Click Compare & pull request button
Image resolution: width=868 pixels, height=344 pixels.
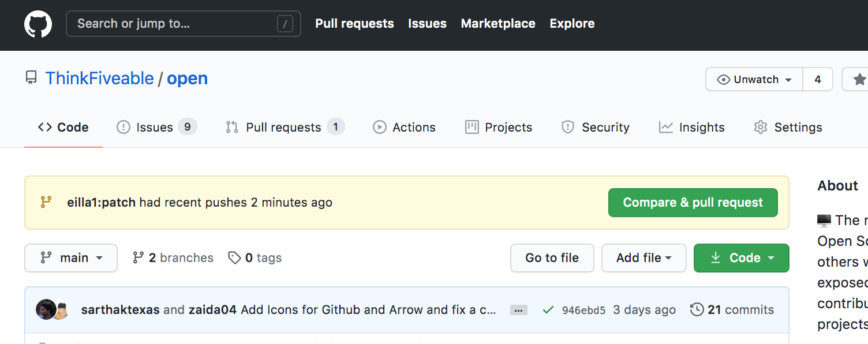[693, 203]
